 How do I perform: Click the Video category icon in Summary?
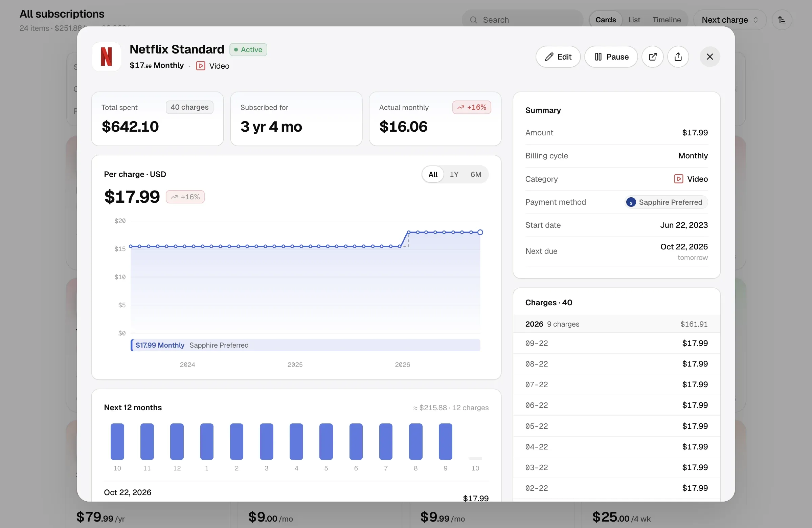click(678, 179)
